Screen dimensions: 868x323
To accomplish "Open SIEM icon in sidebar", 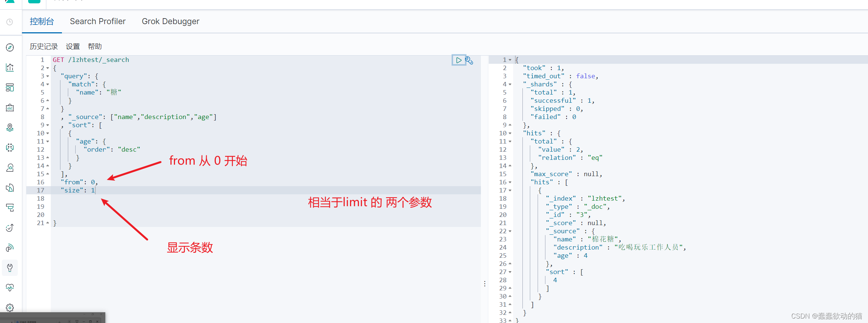I will [10, 248].
